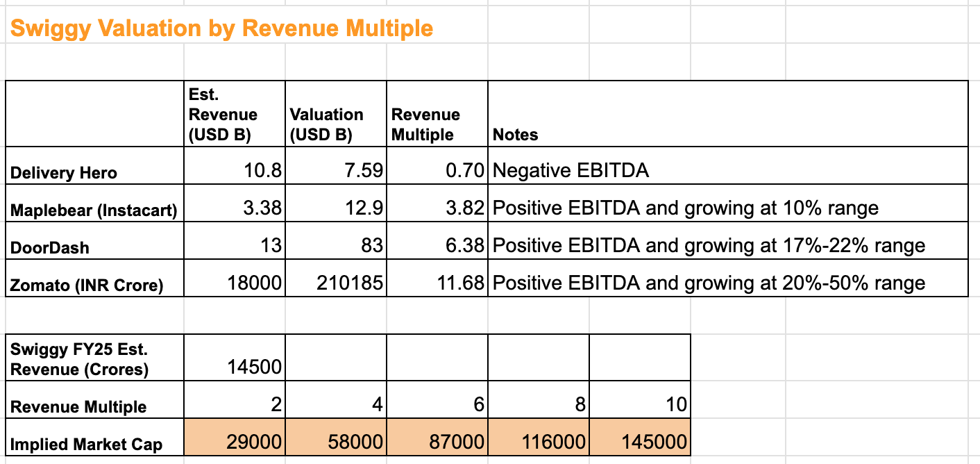Select DoorDash revenue cell 13
Image resolution: width=980 pixels, height=464 pixels.
[x=235, y=240]
